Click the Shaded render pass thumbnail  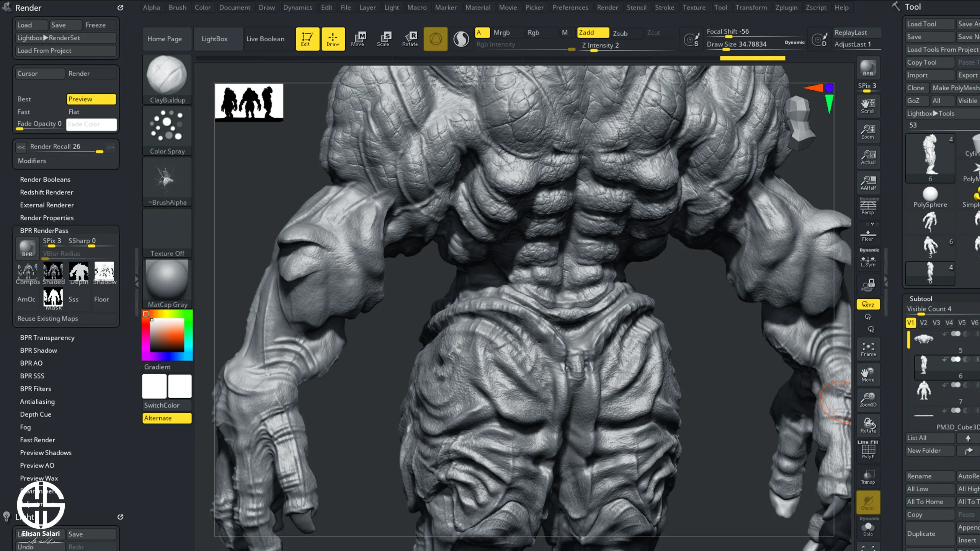(53, 273)
